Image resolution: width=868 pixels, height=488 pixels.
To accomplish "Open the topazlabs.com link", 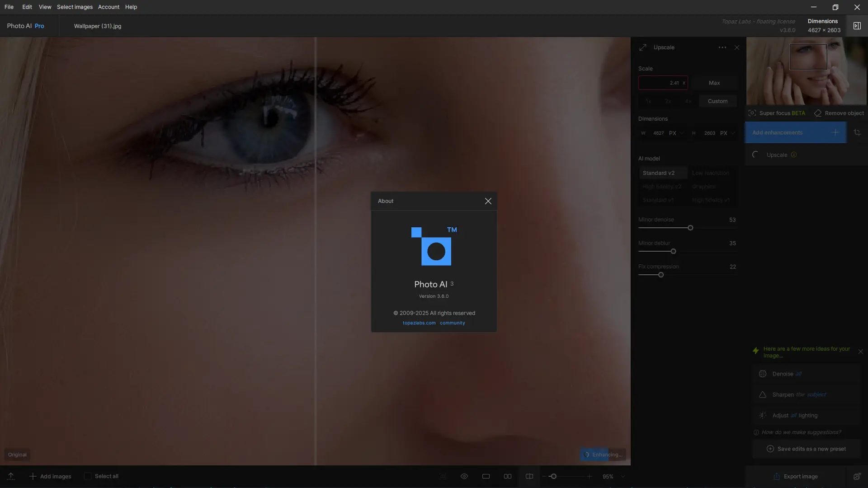I will 419,323.
